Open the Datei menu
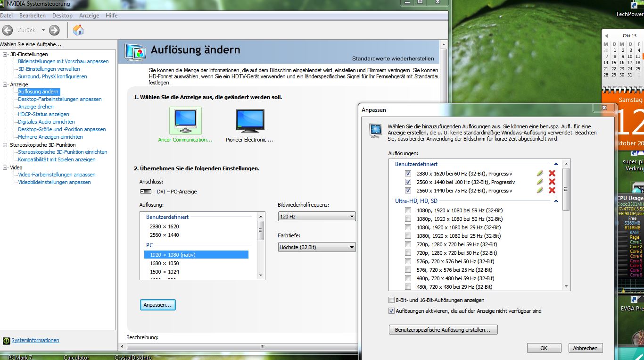The height and width of the screenshot is (360, 644). [7, 16]
